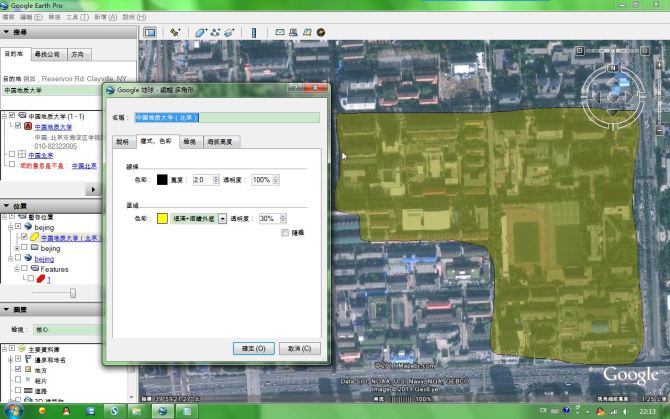Click the Google Earth taskbar icon
Image resolution: width=670 pixels, height=419 pixels.
(x=162, y=411)
